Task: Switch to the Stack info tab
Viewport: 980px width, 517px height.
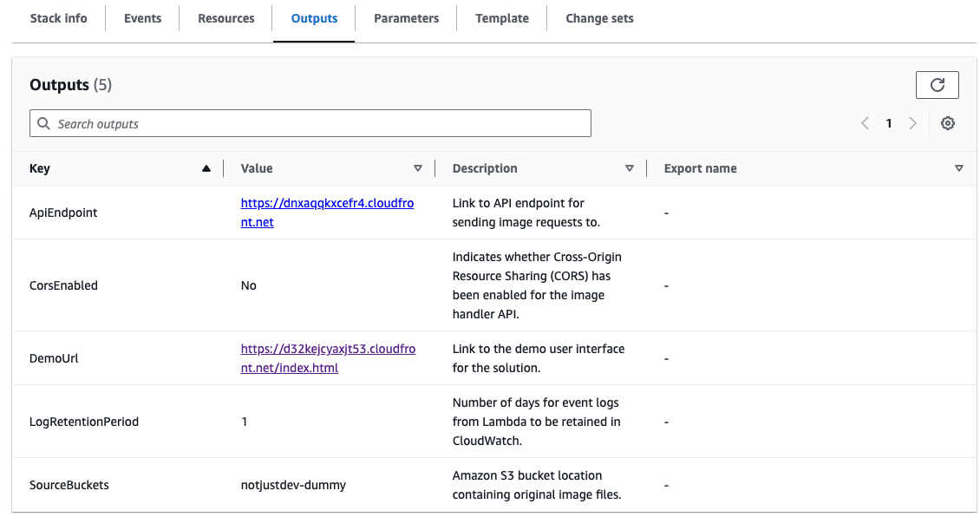Action: [58, 18]
